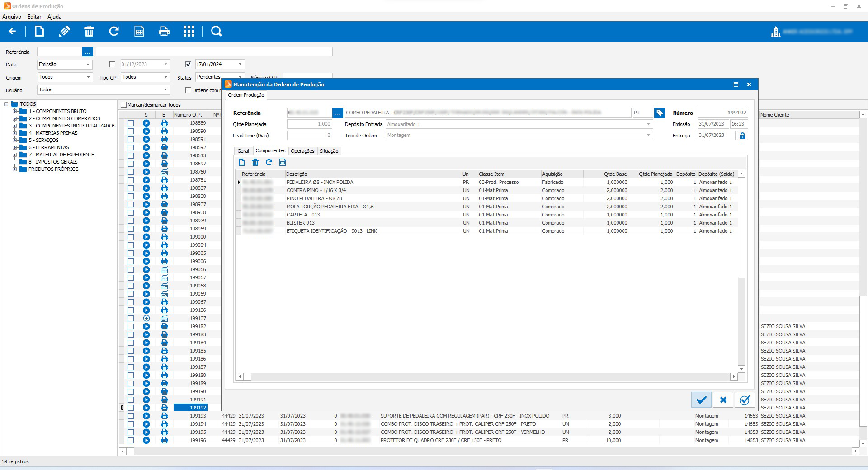Open the Tipo de Ordem Montagem dropdown

[x=648, y=135]
